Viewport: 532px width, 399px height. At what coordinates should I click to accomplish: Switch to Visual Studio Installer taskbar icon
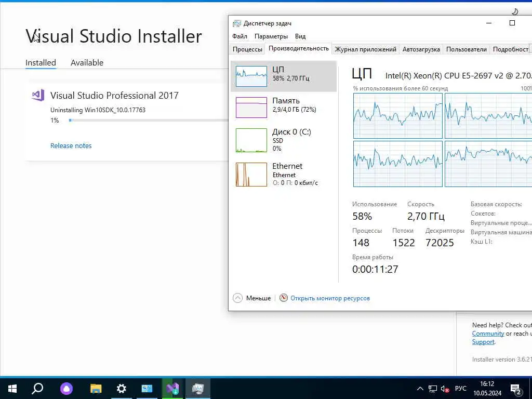tap(172, 389)
